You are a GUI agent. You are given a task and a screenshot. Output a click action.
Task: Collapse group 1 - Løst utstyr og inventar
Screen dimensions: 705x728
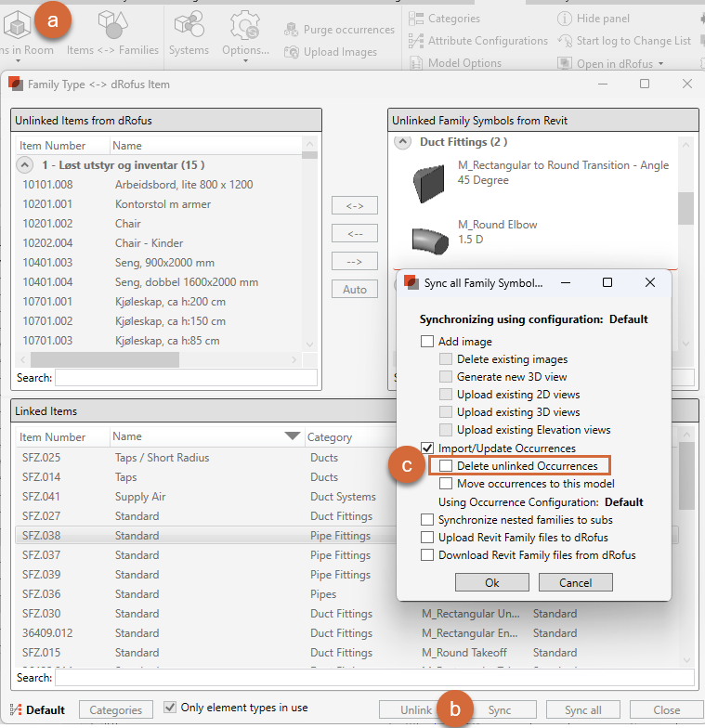pyautogui.click(x=24, y=165)
